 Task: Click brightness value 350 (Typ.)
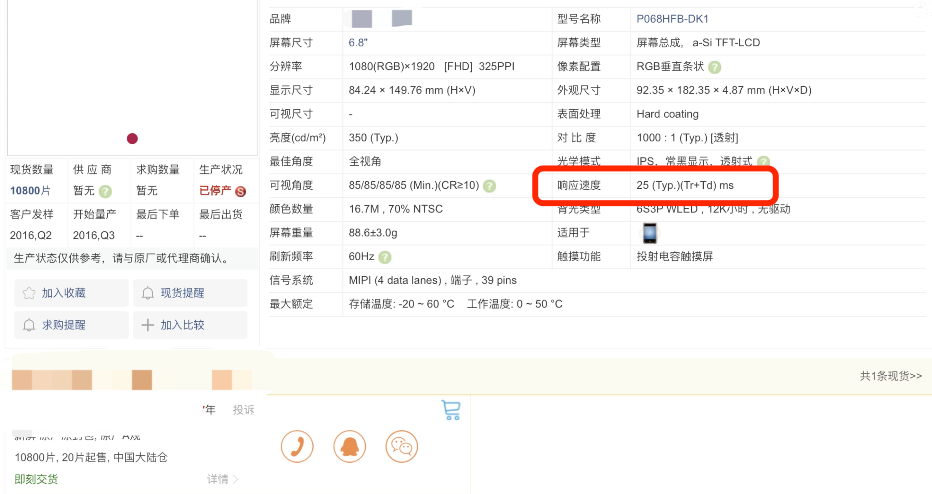(373, 138)
